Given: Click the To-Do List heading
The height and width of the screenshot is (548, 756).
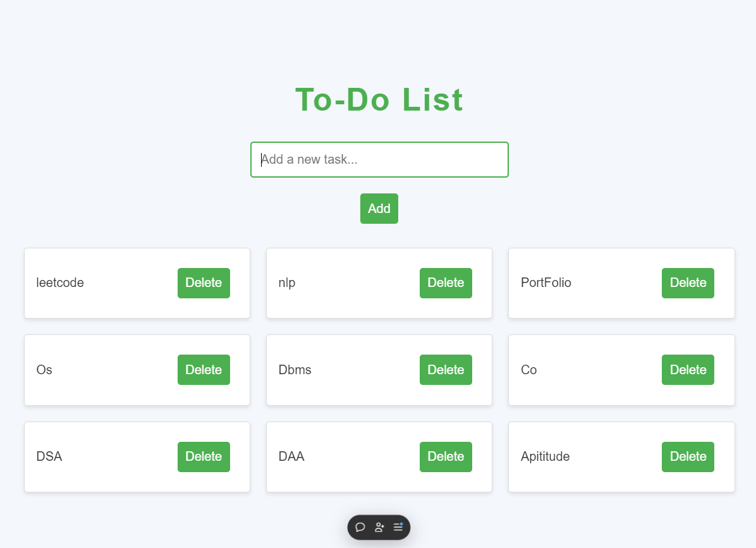Looking at the screenshot, I should (379, 100).
